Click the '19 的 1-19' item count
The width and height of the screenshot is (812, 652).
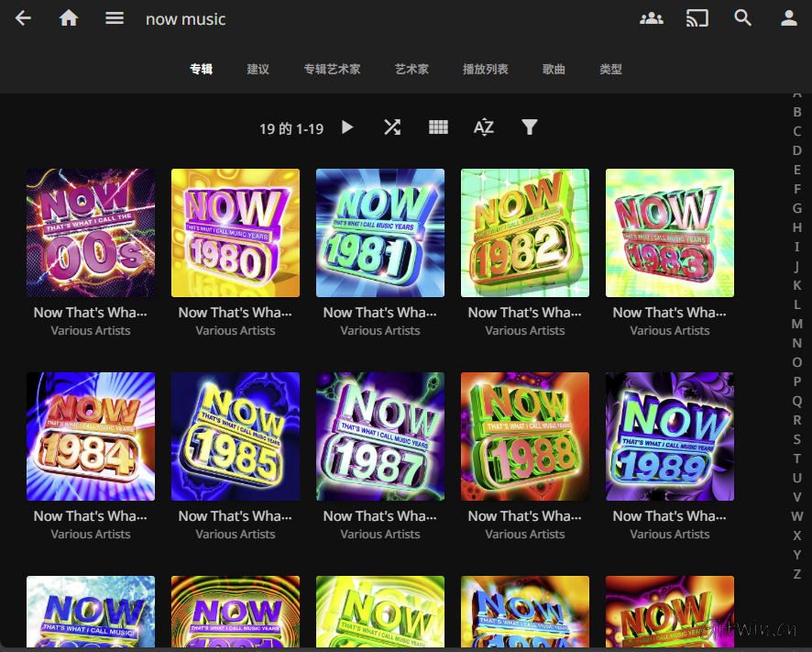click(x=291, y=128)
